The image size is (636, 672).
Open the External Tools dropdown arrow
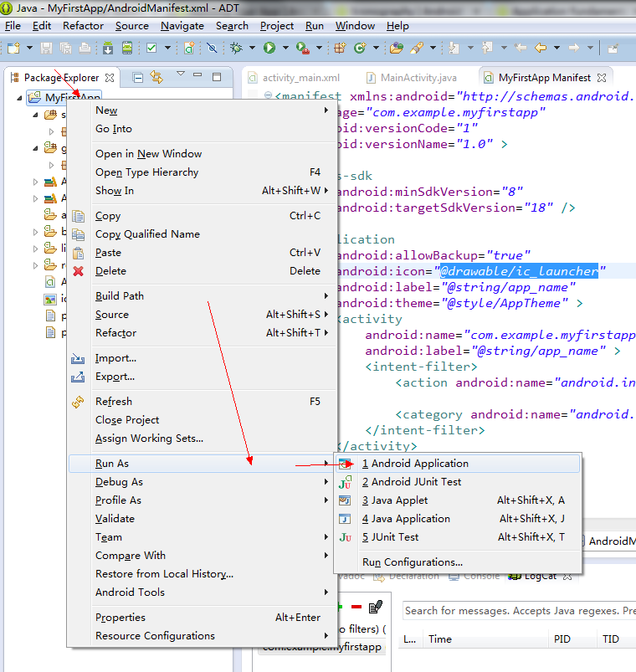pyautogui.click(x=319, y=48)
